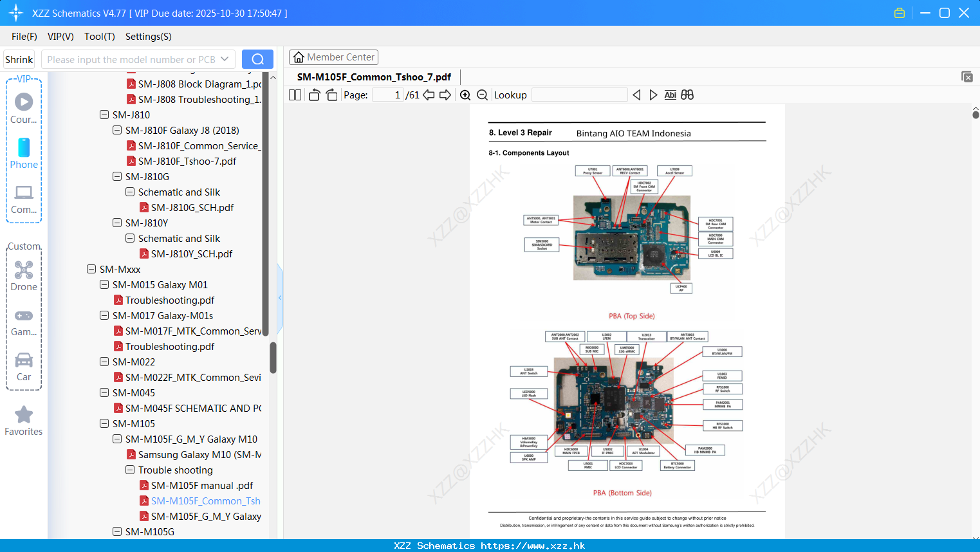
Task: Select the Drone category
Action: [x=24, y=276]
